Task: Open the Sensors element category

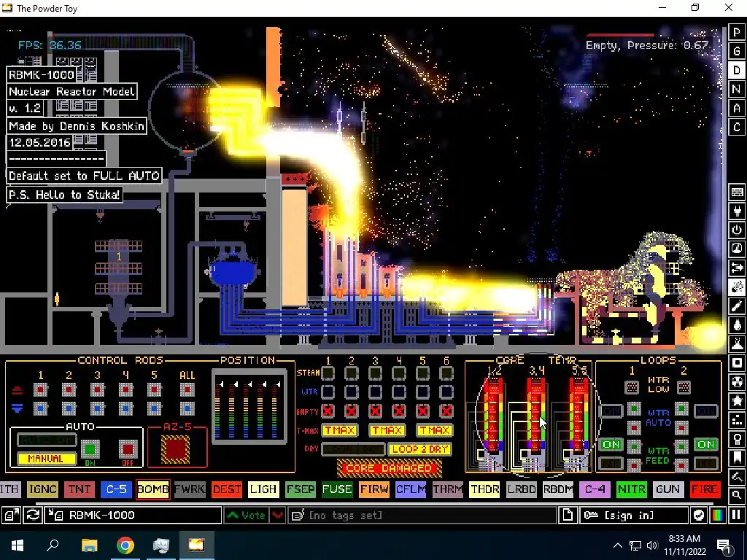Action: (x=737, y=249)
